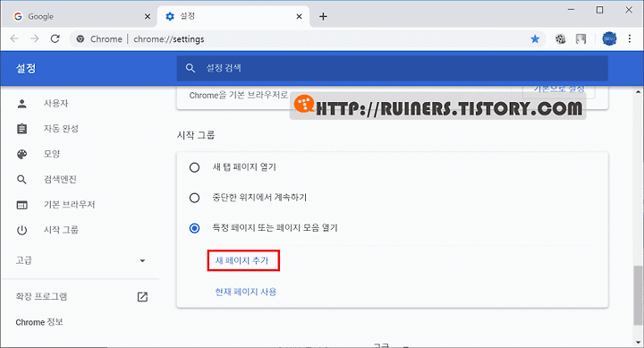The width and height of the screenshot is (644, 348).
Task: Select 특정 페이지 또는 페이지 모음 열기 radio
Action: click(194, 228)
